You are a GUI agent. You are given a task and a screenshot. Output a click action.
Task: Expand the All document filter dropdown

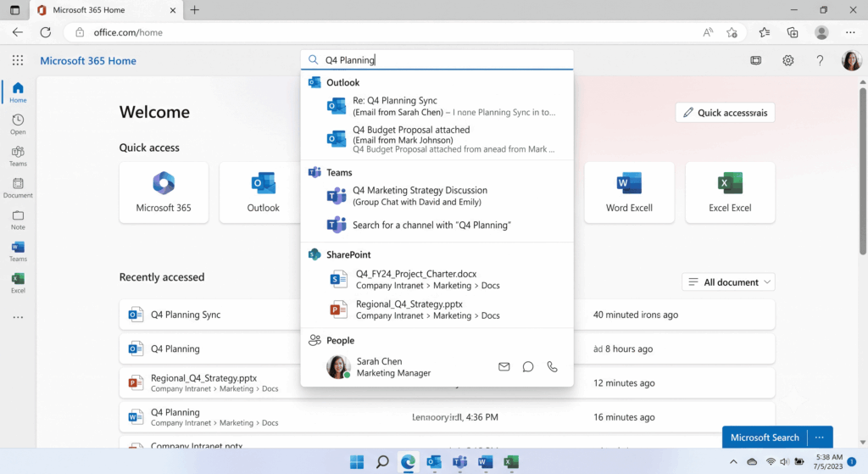pos(728,282)
